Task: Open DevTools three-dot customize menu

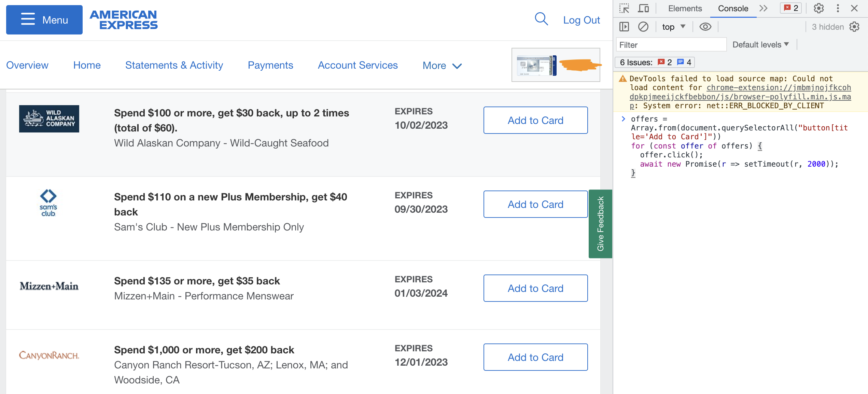Action: point(838,8)
